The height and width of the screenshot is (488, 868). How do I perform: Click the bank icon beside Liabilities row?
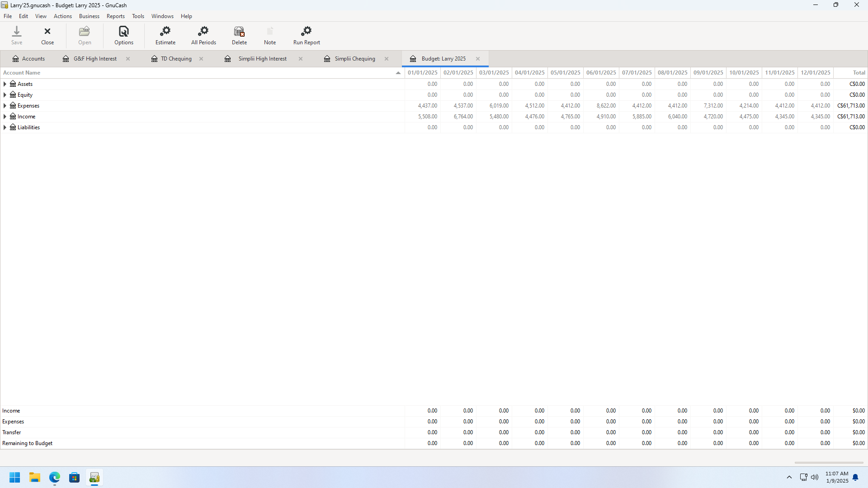click(x=13, y=127)
